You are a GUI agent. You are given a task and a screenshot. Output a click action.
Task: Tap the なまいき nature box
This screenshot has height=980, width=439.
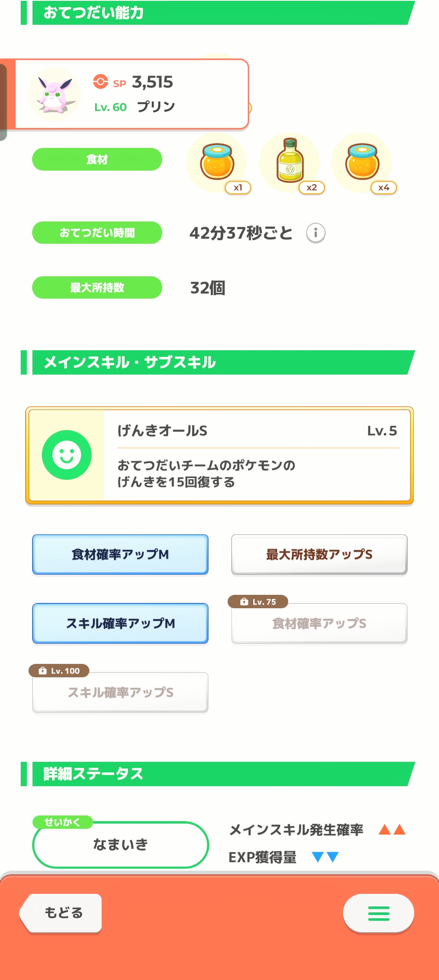[x=120, y=845]
